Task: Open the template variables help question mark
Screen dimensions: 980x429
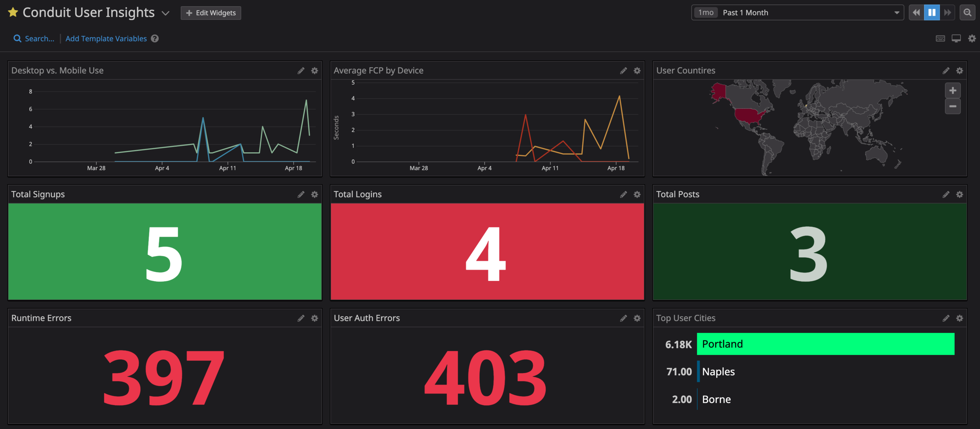Action: [x=155, y=38]
